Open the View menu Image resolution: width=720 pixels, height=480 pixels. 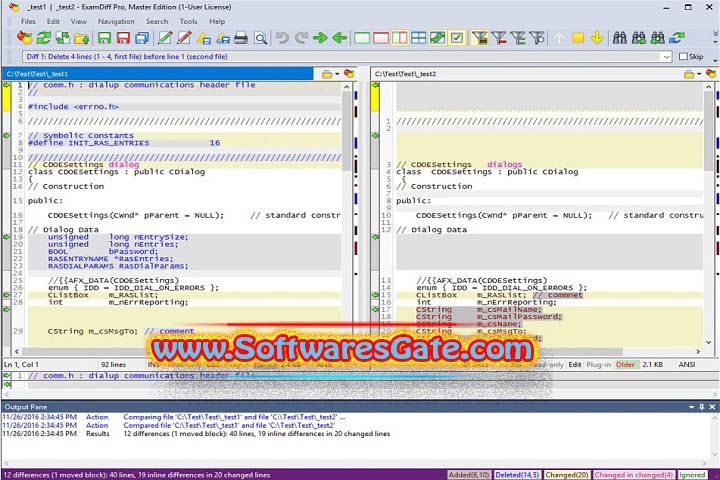[79, 22]
